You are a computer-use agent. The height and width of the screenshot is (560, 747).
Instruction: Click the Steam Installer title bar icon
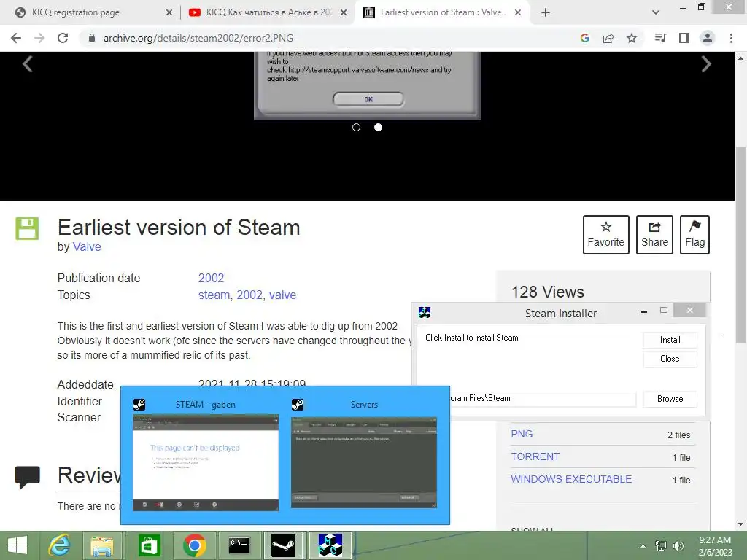425,312
